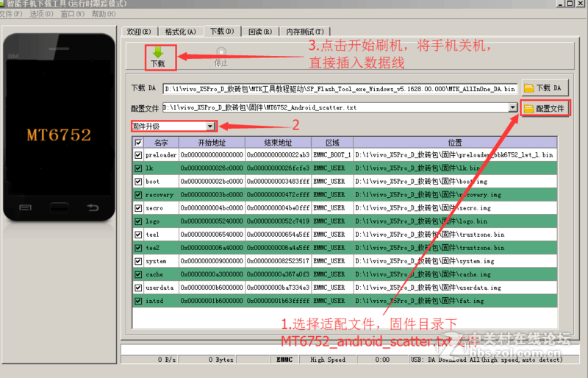
Task: Click the 'intsd' partition name
Action: pos(154,301)
